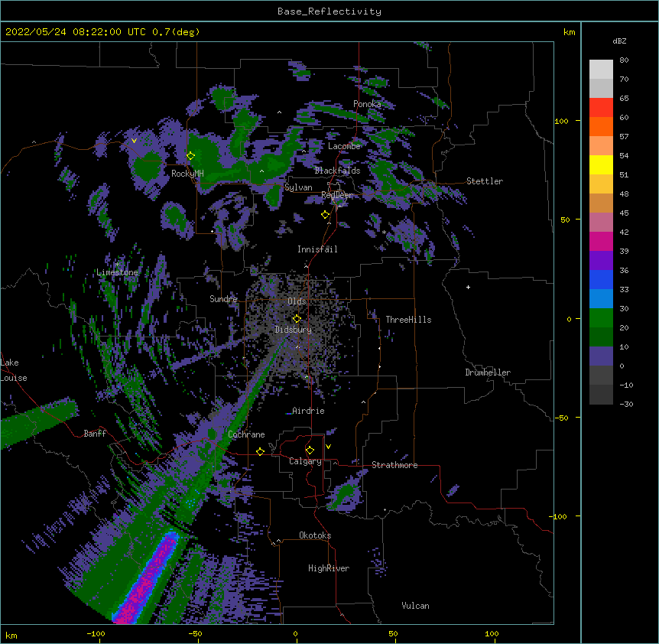Select the Calgary city label
The width and height of the screenshot is (659, 644).
[x=305, y=461]
